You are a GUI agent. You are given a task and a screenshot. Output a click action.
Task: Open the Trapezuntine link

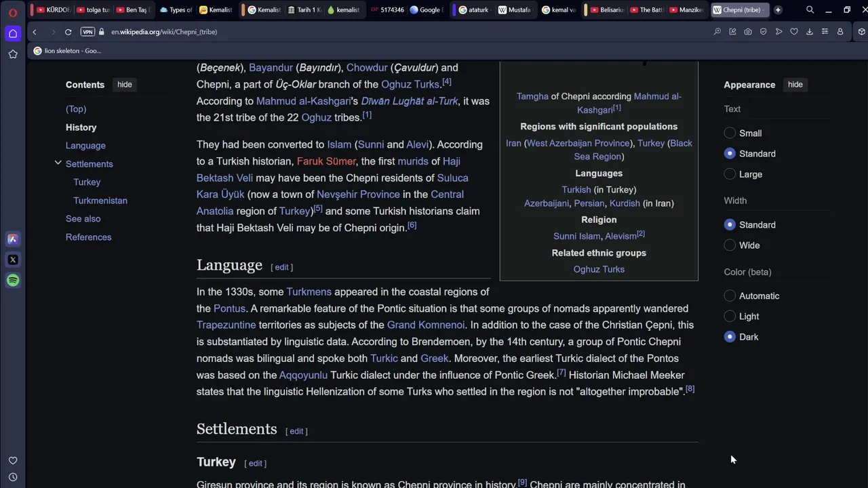(226, 325)
